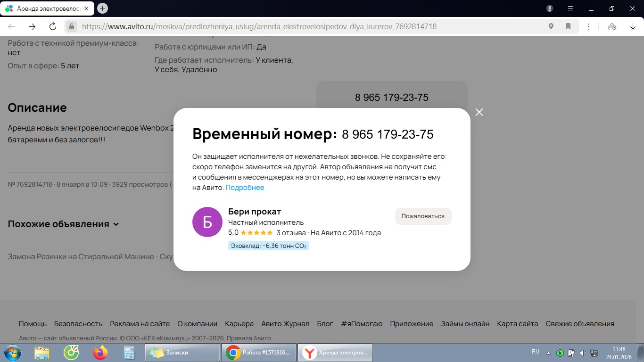
Task: Open the Карта сайта footer link
Action: tap(517, 324)
